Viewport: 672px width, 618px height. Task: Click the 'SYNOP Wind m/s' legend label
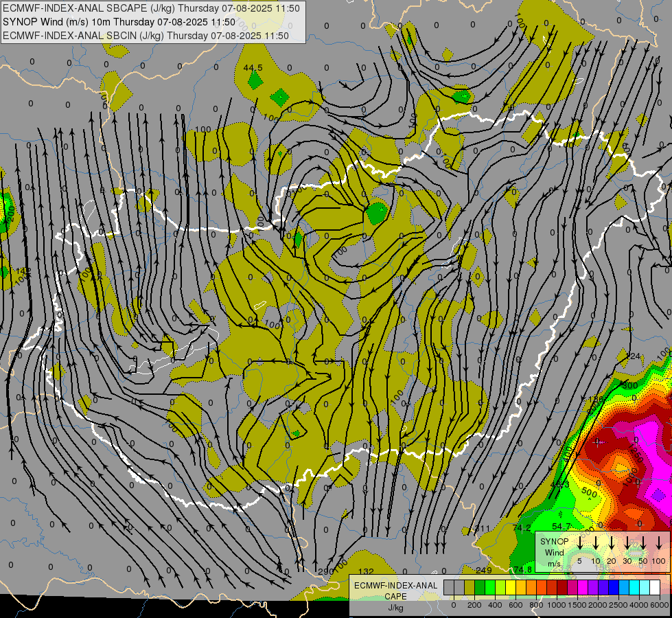[554, 552]
